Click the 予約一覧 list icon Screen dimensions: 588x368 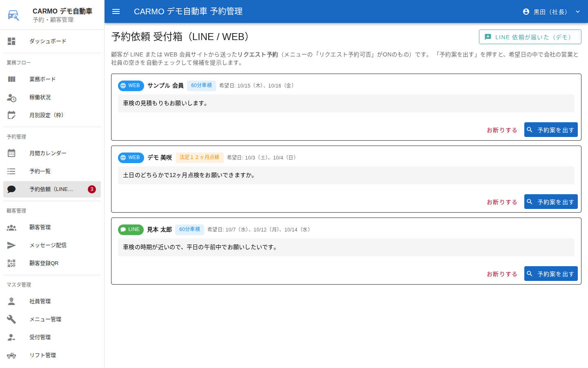(11, 171)
